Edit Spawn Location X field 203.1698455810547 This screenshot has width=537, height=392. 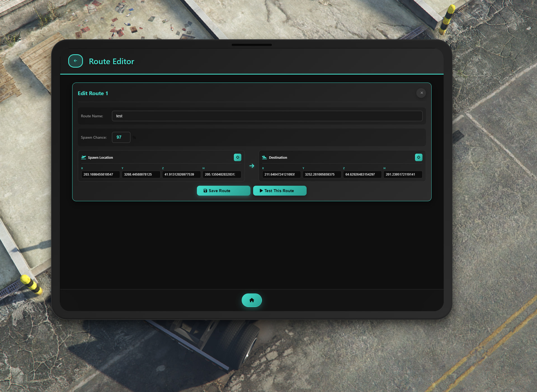[x=100, y=174]
